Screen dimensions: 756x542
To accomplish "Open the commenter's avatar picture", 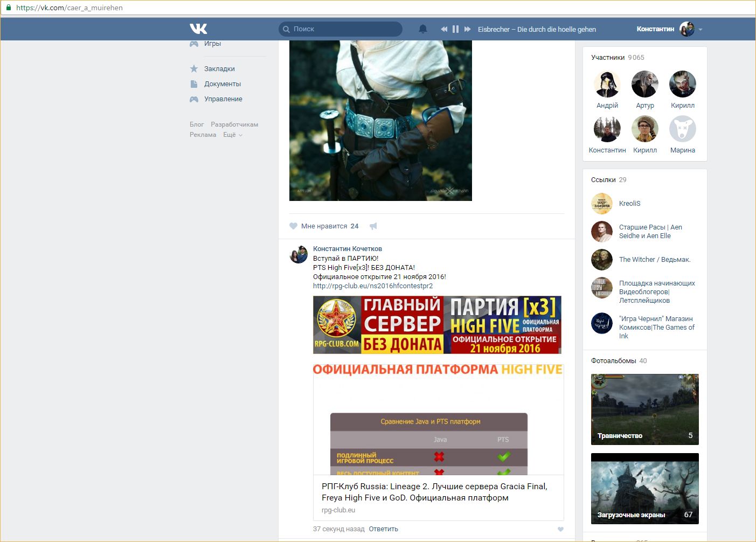I will [299, 254].
